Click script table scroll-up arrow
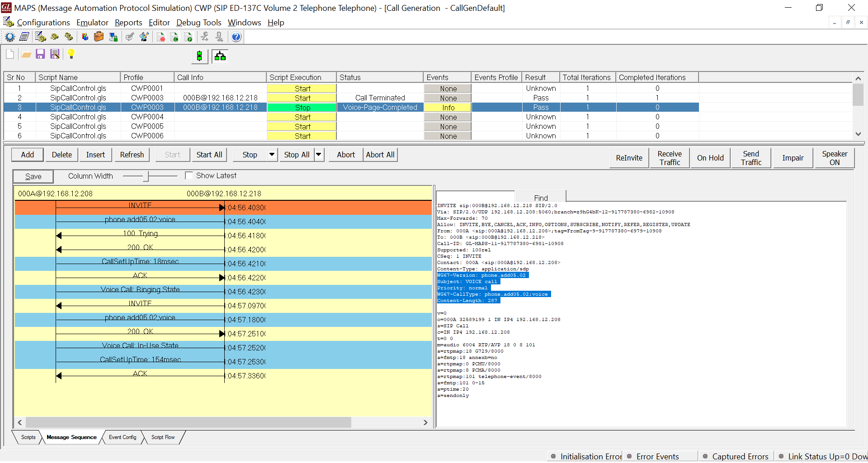 858,78
